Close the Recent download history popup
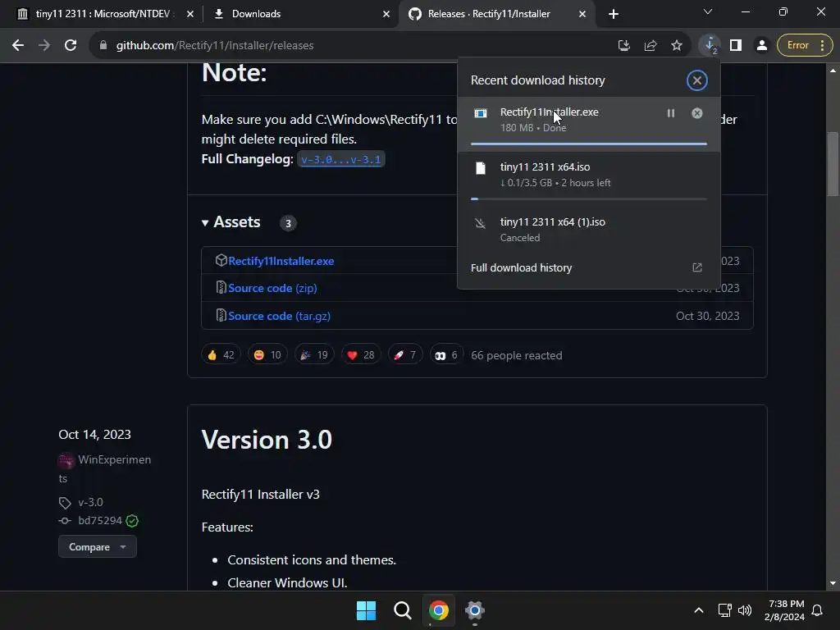Screen dimensions: 840x630 point(697,80)
